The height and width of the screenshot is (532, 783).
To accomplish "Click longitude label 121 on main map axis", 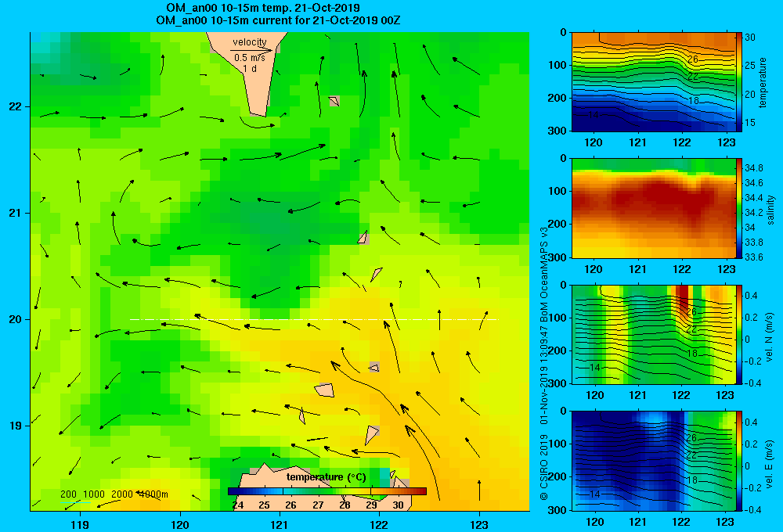I will 280,524.
